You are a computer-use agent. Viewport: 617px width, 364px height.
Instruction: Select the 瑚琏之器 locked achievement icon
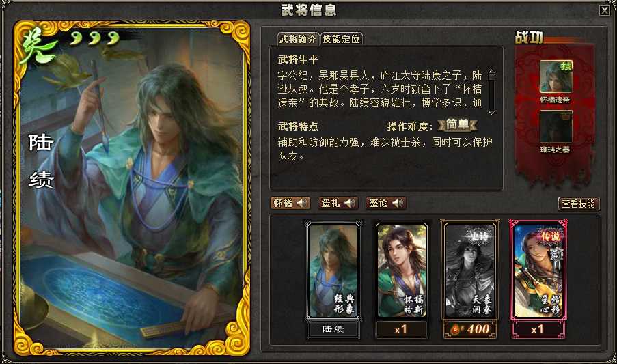(556, 126)
